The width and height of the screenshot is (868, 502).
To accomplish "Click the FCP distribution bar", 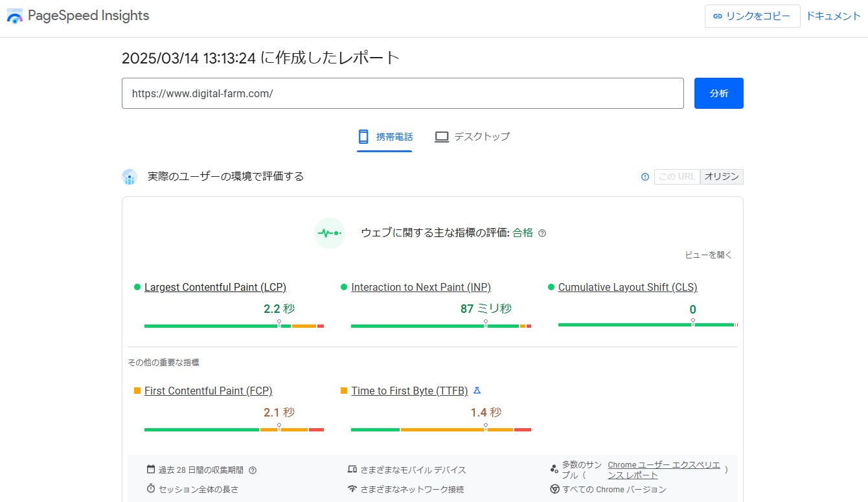I will (234, 429).
